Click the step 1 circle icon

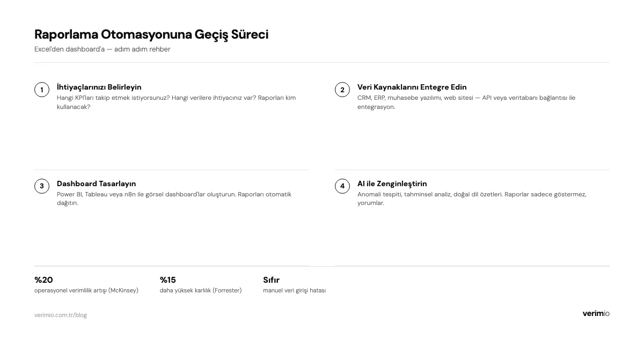click(x=42, y=90)
